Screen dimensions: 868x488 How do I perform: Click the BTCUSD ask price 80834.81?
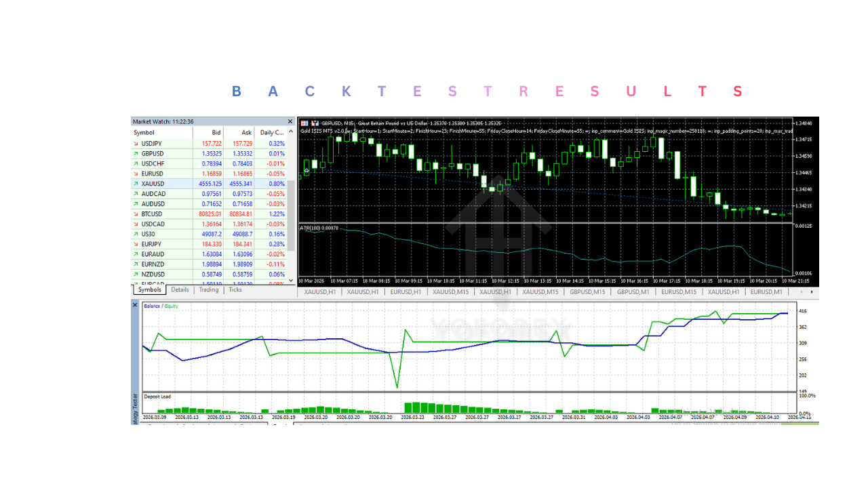pos(241,213)
